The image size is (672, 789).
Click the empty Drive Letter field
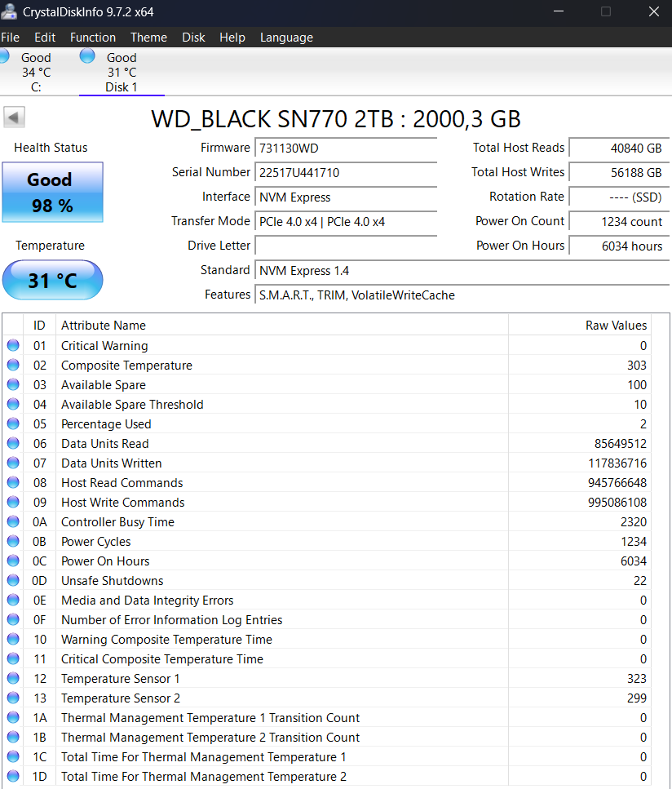tap(346, 246)
